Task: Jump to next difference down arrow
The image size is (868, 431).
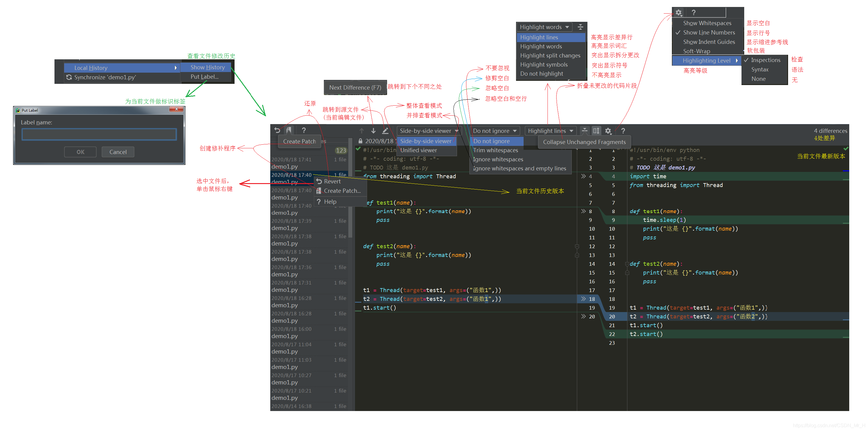Action: pos(373,131)
